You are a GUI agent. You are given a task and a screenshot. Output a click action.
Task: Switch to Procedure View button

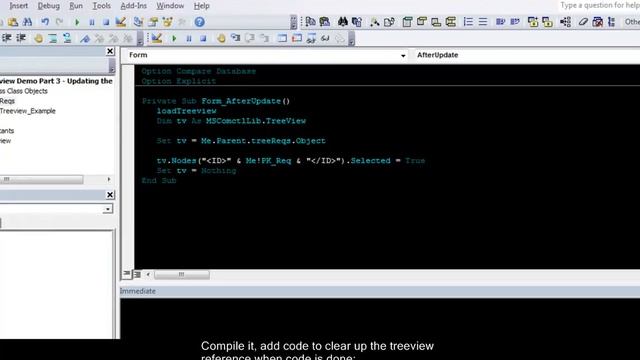pos(127,274)
